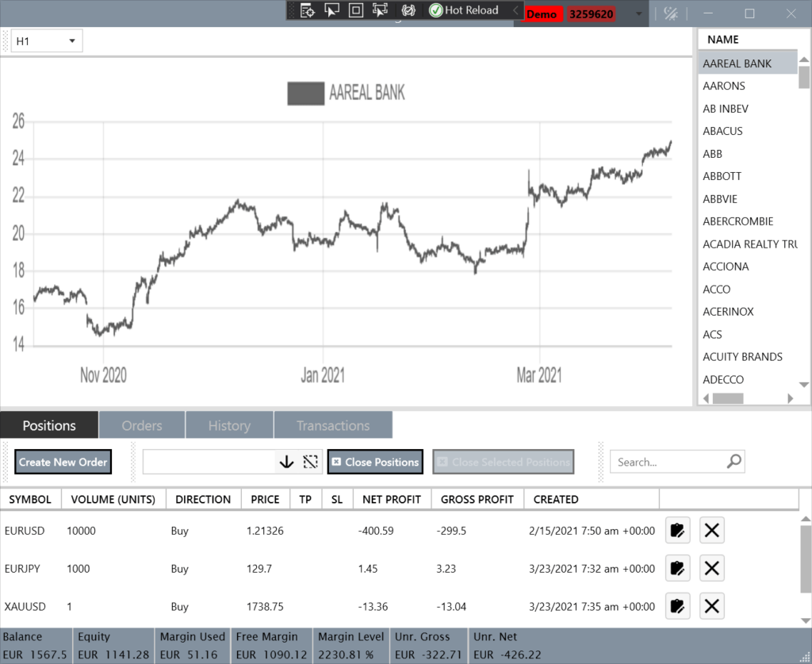Open the edit icon for the EURUSD position
812x664 pixels.
pos(677,530)
